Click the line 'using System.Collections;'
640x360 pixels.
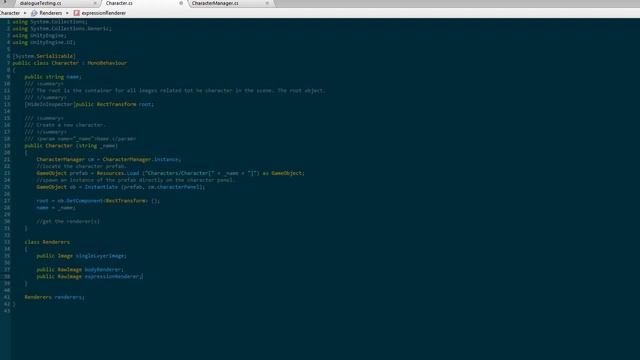50,22
